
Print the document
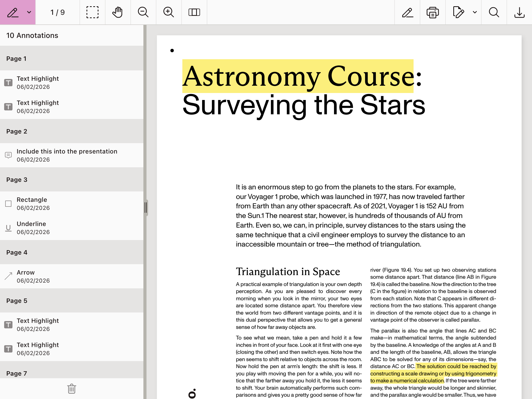pos(433,12)
